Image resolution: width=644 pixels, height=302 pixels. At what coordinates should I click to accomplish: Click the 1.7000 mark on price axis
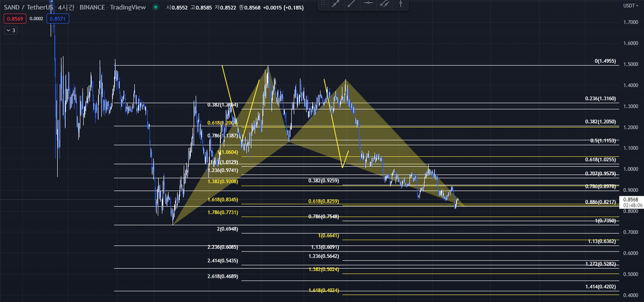(631, 22)
